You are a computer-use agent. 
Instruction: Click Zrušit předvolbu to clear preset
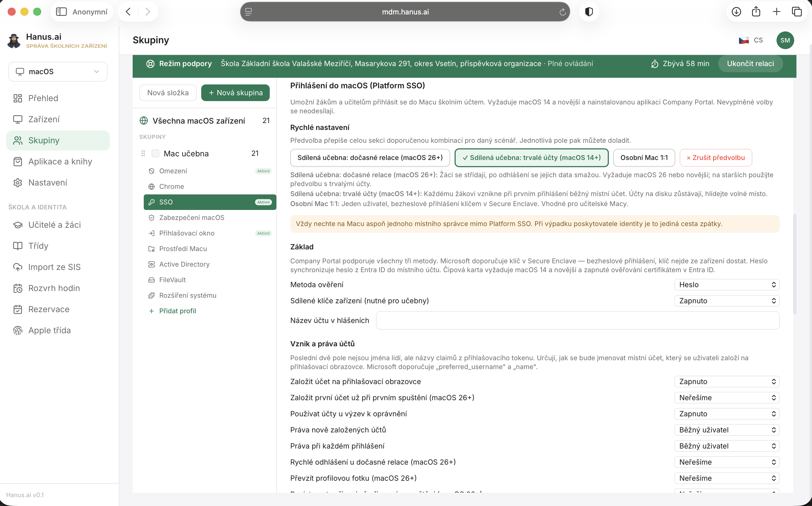pos(716,158)
